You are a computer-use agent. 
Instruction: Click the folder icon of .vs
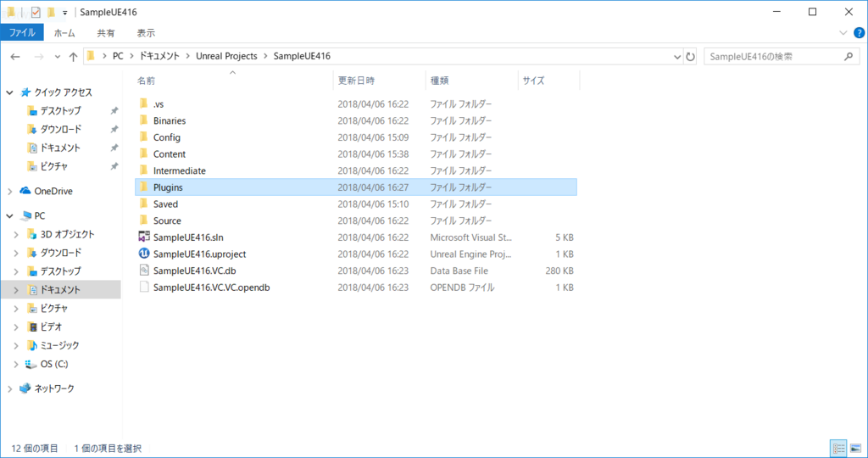pyautogui.click(x=144, y=103)
